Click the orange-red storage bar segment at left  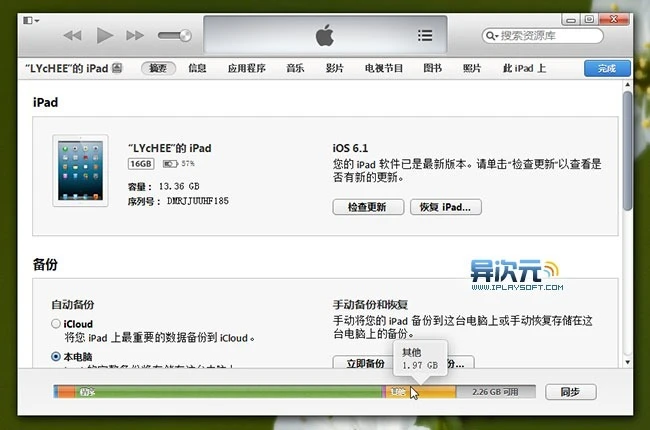[66, 392]
